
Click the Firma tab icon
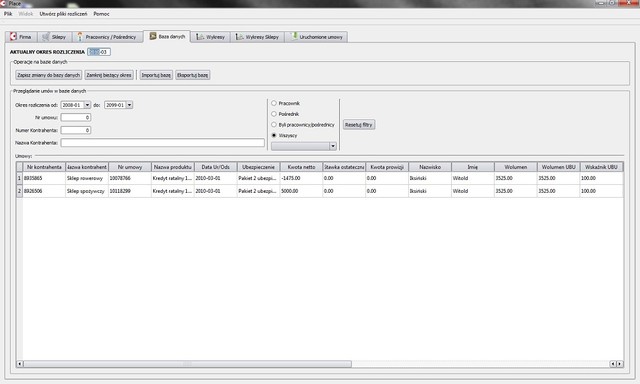(13, 37)
